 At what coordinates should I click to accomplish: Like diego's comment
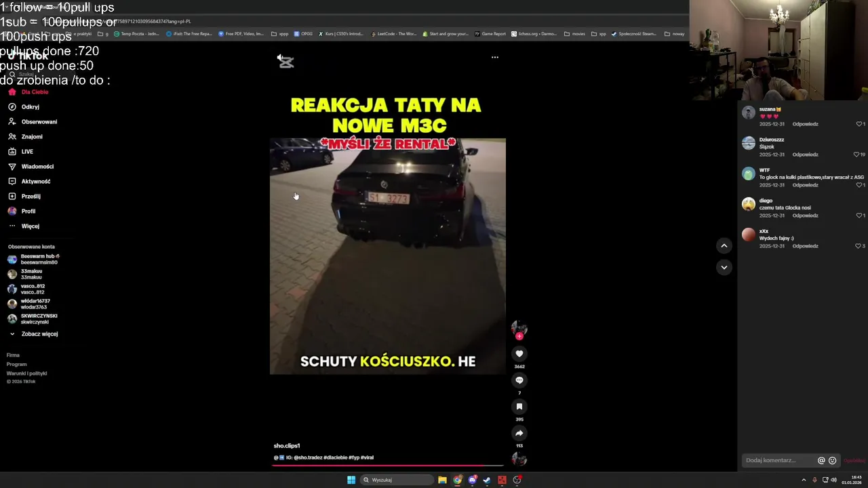coord(859,216)
